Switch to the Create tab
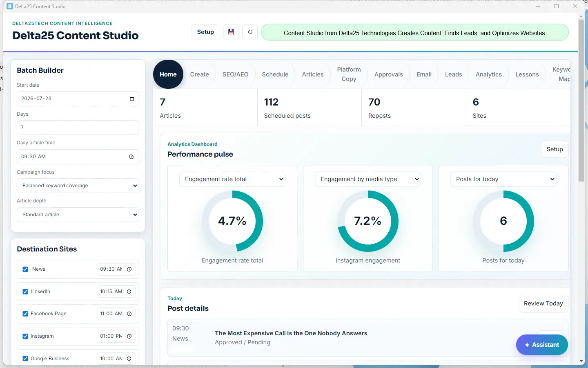This screenshot has height=368, width=588. pyautogui.click(x=199, y=74)
